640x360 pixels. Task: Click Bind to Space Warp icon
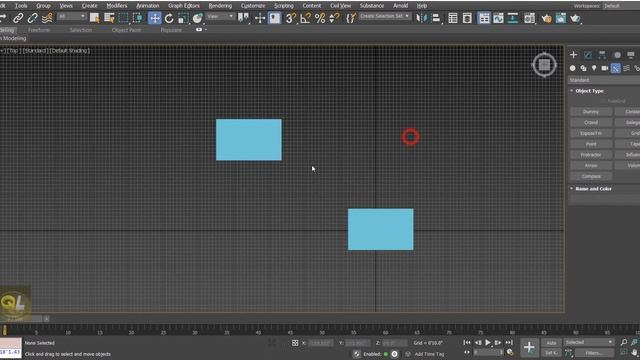pyautogui.click(x=47, y=18)
